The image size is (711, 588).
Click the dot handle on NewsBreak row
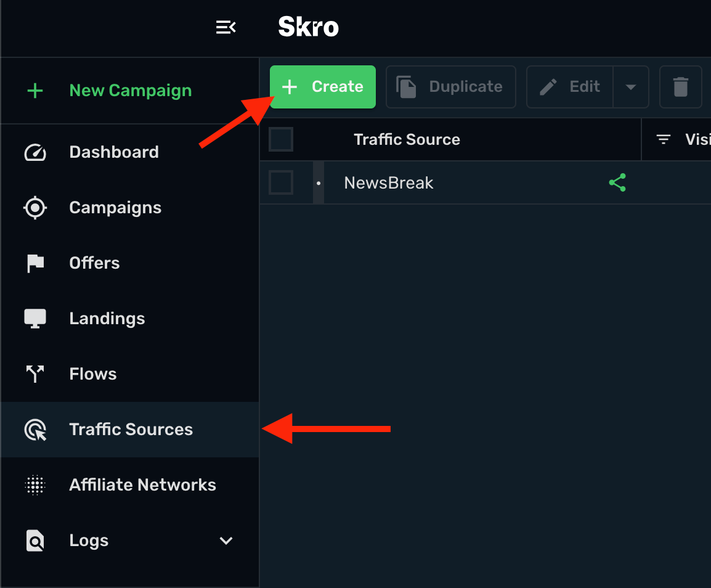pyautogui.click(x=319, y=183)
